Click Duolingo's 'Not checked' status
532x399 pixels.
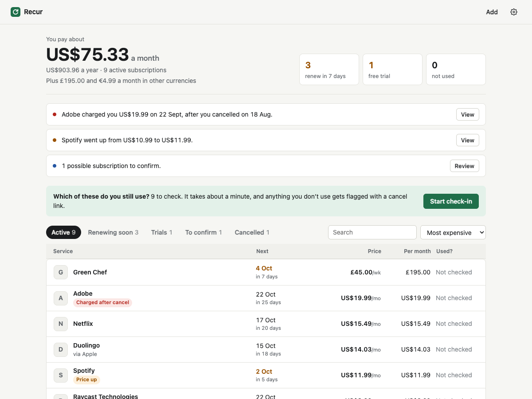(x=454, y=349)
